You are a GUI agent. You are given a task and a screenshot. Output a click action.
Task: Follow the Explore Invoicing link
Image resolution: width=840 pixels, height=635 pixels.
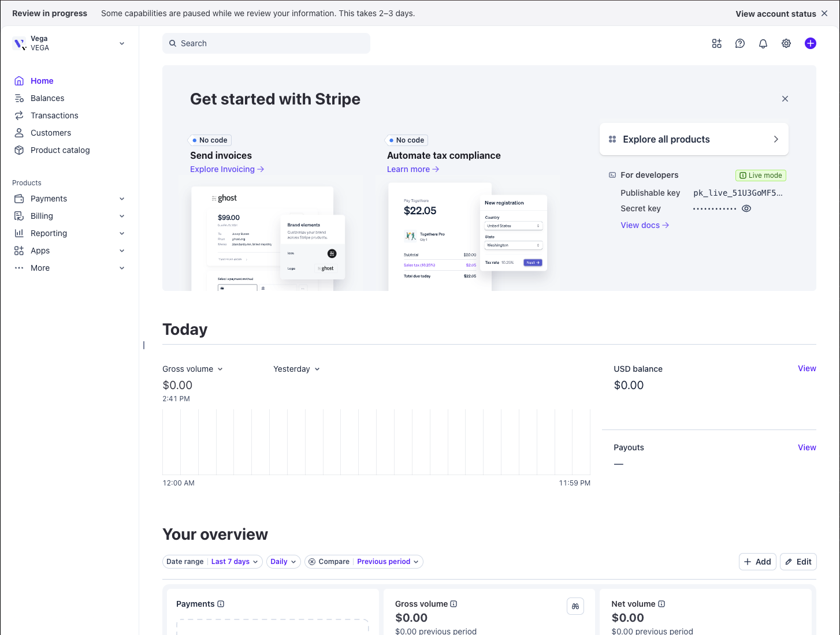coord(227,169)
